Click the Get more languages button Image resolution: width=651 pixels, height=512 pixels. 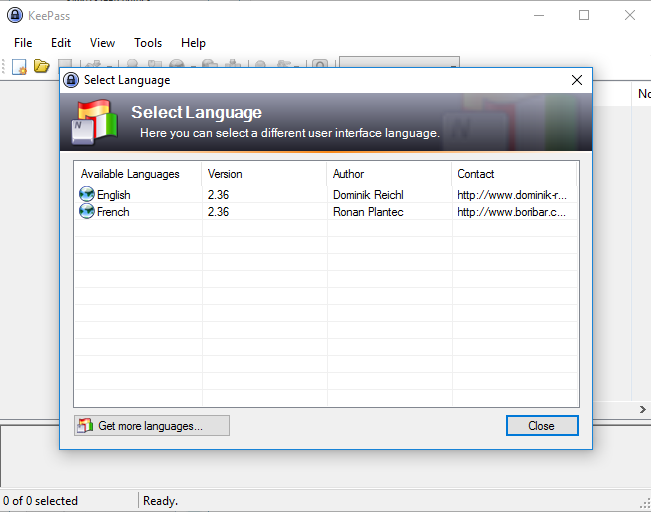coord(152,426)
